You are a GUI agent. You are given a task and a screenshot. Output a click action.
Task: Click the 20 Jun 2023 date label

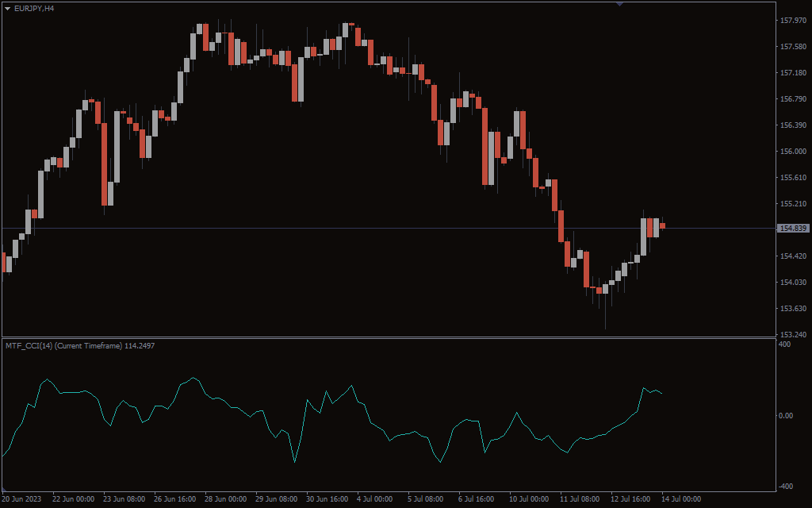[x=21, y=499]
